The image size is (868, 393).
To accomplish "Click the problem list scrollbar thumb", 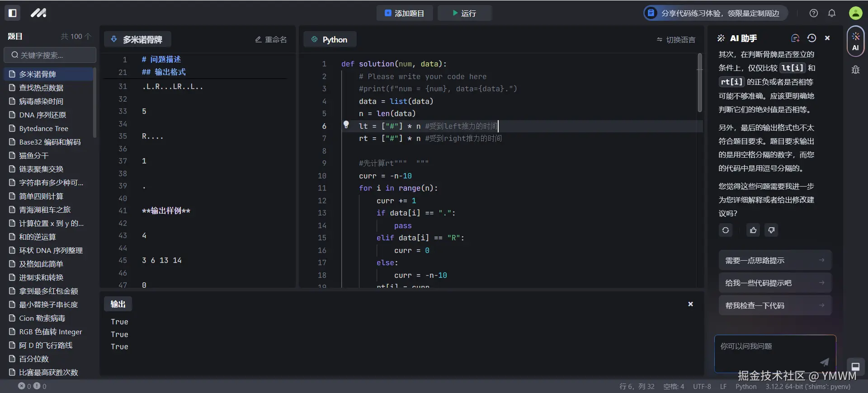I will (94, 103).
